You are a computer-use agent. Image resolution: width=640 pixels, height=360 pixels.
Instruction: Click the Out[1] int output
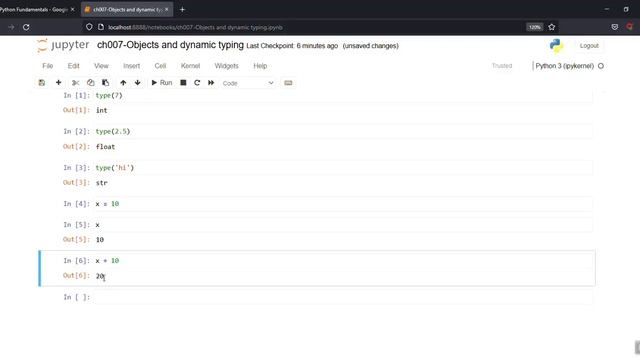point(102,110)
